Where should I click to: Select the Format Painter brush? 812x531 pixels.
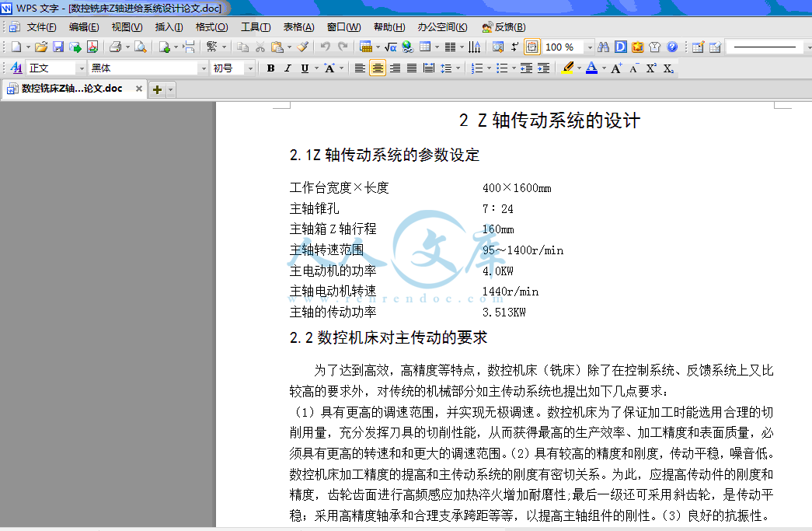[302, 47]
